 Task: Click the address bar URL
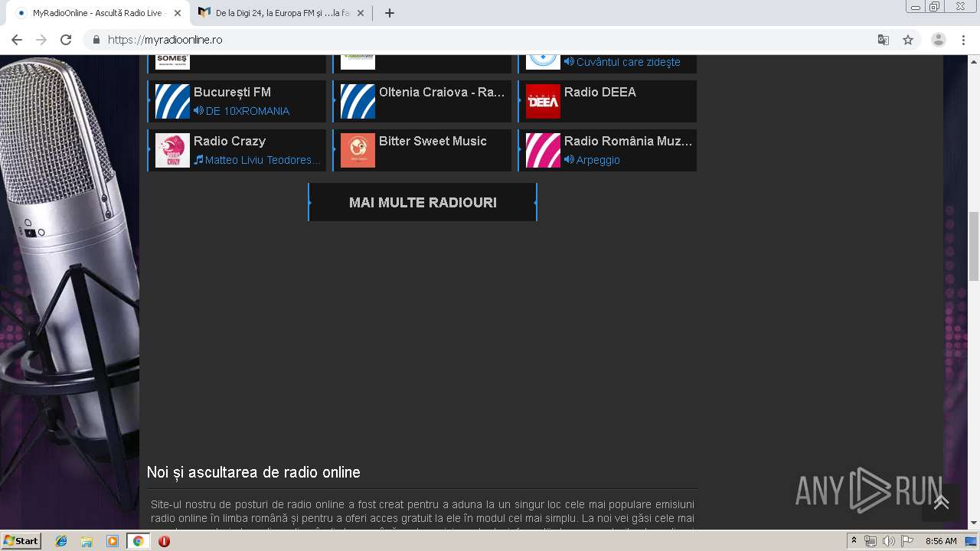click(x=165, y=40)
